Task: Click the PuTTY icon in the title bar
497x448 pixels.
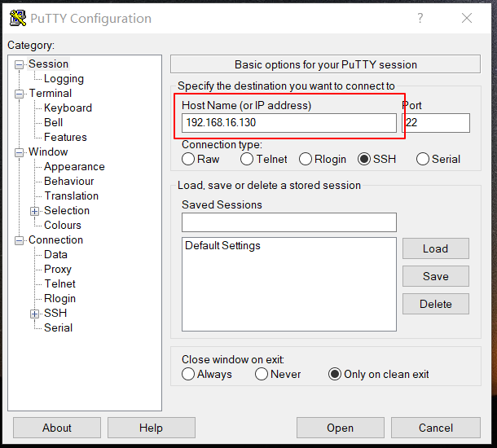Action: tap(18, 18)
